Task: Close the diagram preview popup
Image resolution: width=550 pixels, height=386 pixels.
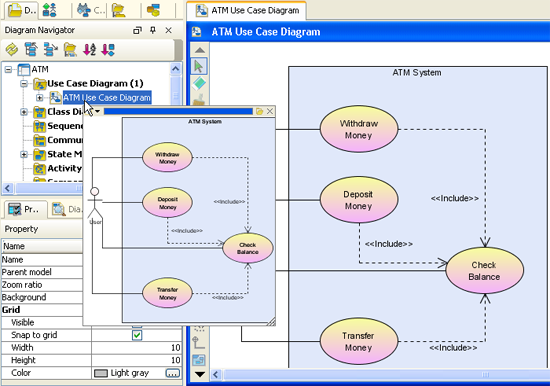Action: (x=270, y=111)
